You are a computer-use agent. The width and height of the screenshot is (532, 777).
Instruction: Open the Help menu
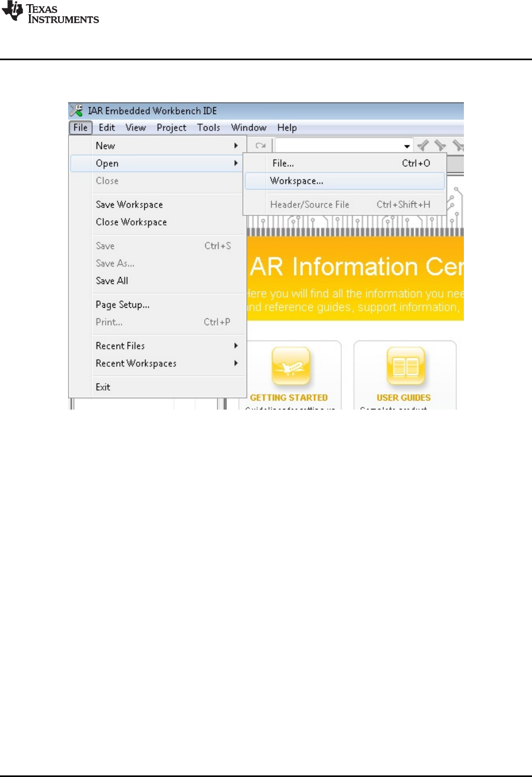287,128
